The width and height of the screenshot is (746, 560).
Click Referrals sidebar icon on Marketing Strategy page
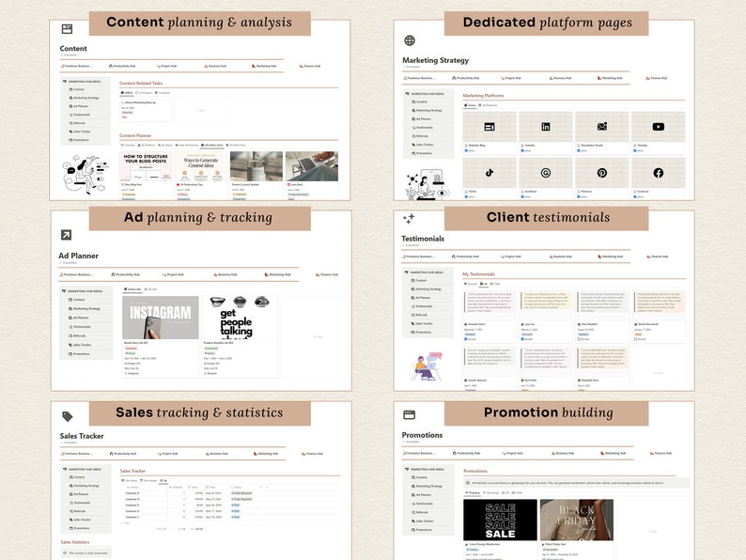[413, 136]
